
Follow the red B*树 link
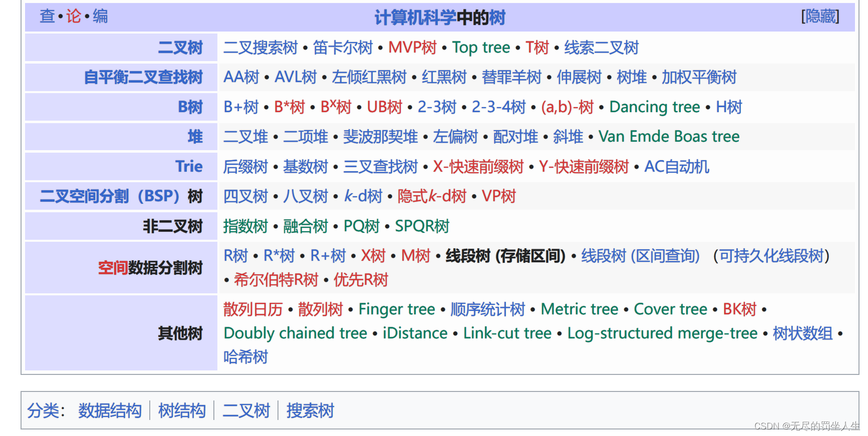[290, 107]
